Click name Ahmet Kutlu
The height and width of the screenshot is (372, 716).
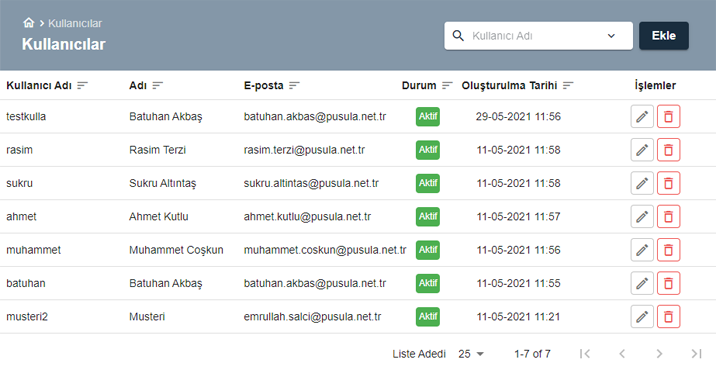(x=158, y=216)
